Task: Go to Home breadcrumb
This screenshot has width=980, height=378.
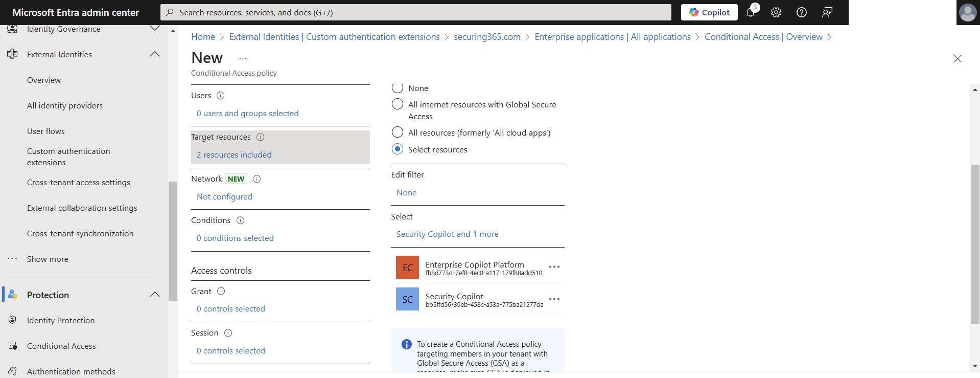Action: coord(203,37)
